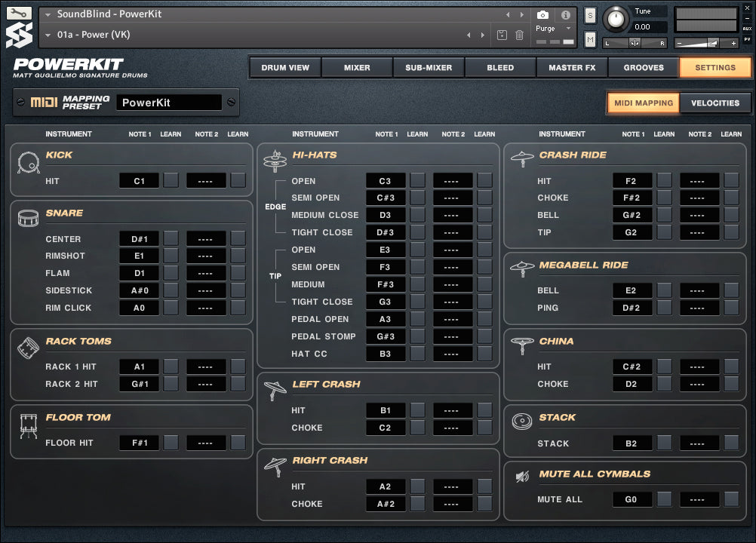Open the wrench instrument options icon
Image resolution: width=756 pixels, height=543 pixels.
(19, 13)
